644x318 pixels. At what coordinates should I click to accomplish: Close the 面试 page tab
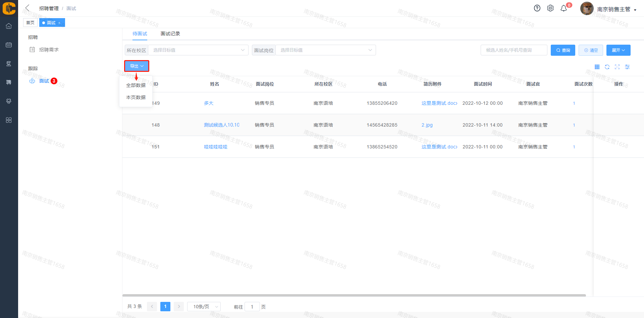pyautogui.click(x=59, y=23)
